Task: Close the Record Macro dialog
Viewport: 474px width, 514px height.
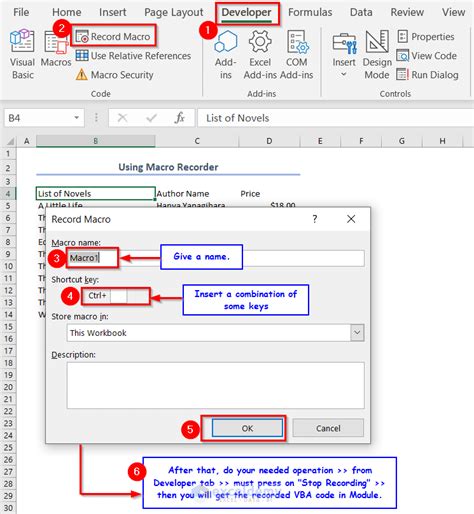Action: click(x=351, y=219)
